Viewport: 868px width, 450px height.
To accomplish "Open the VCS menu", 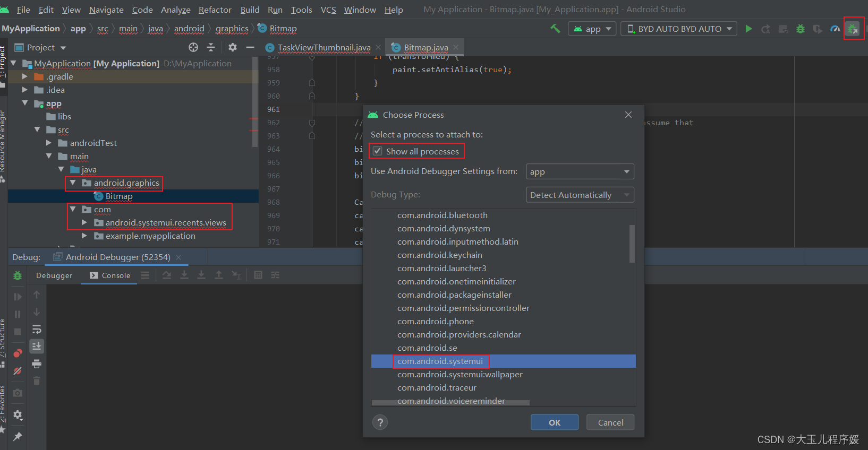I will click(x=328, y=10).
